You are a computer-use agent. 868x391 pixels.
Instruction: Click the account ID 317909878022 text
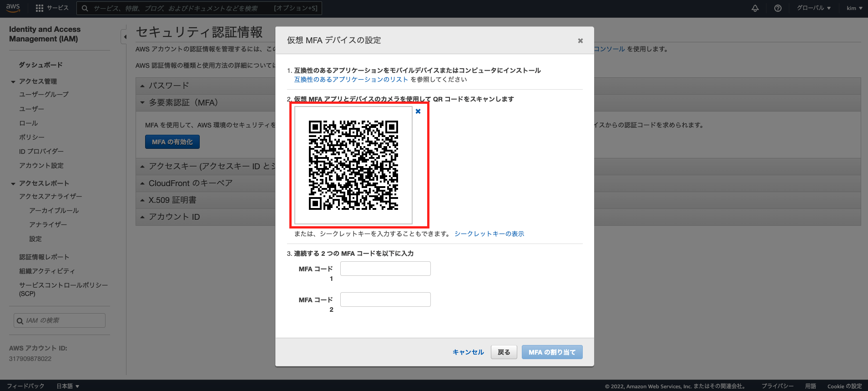pos(30,359)
